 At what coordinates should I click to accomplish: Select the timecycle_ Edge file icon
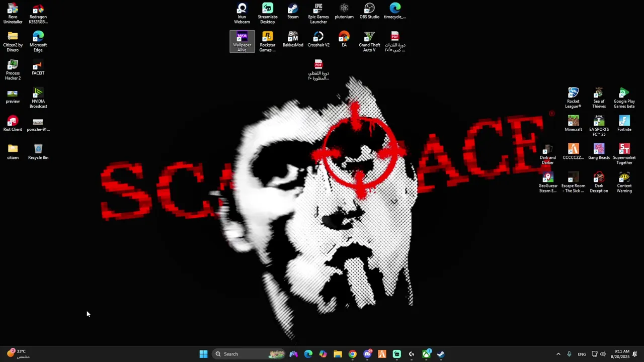(395, 11)
